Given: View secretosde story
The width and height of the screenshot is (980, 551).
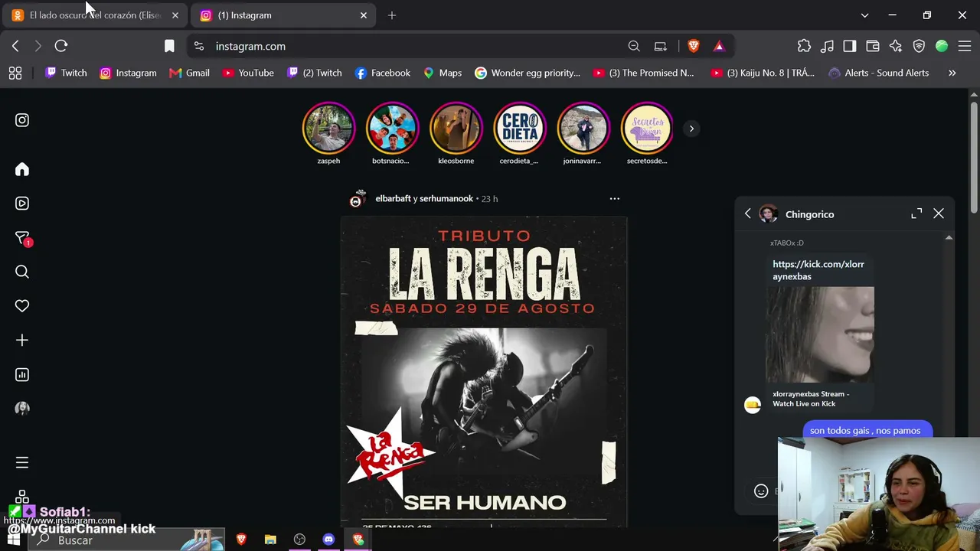Looking at the screenshot, I should point(647,129).
